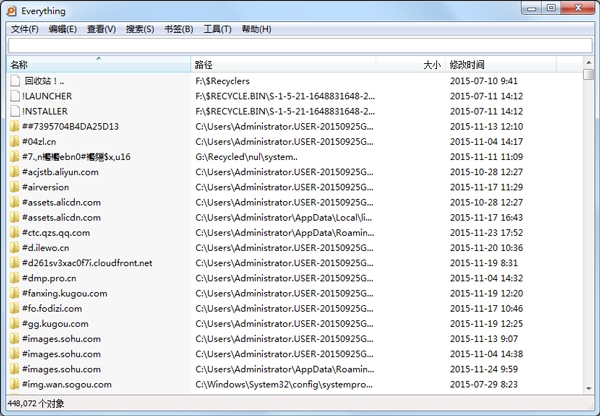Image resolution: width=600 pixels, height=416 pixels.
Task: Click the folder icon beside #images.sohu.com
Action: tap(13, 338)
